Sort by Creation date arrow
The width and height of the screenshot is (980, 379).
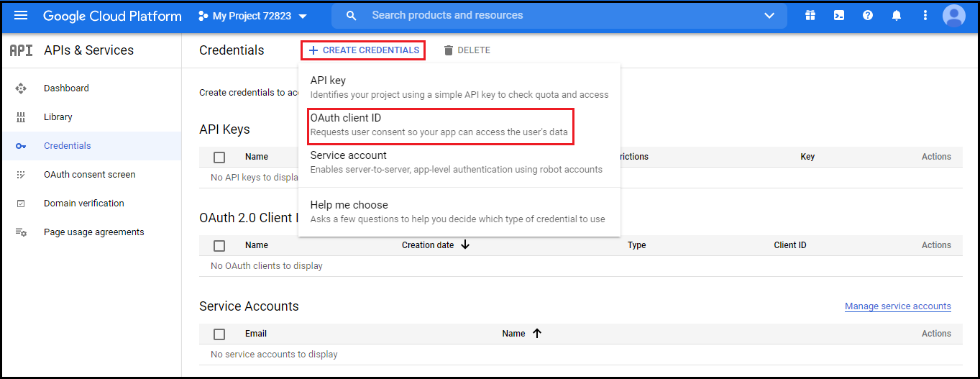(465, 245)
